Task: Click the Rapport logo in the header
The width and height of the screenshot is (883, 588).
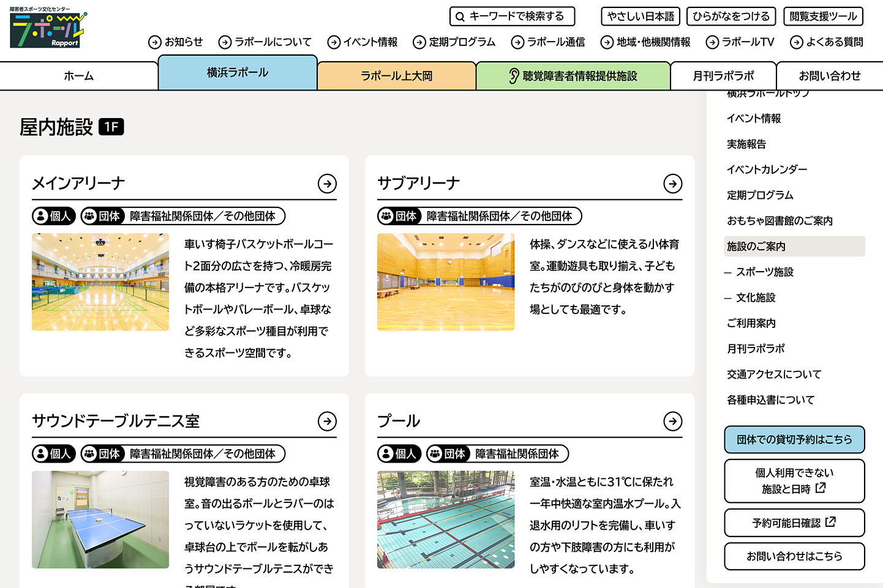Action: (48, 29)
